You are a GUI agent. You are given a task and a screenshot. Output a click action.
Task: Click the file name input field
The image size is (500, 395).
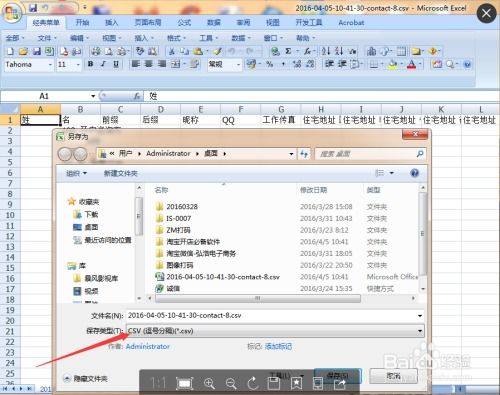[271, 316]
